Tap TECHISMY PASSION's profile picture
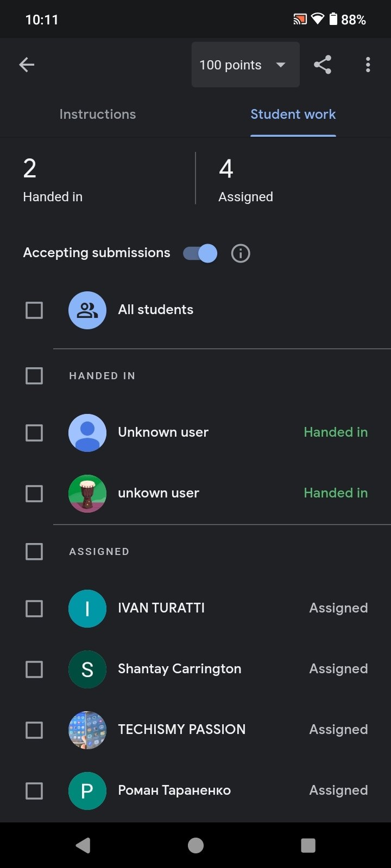391x868 pixels. [87, 730]
